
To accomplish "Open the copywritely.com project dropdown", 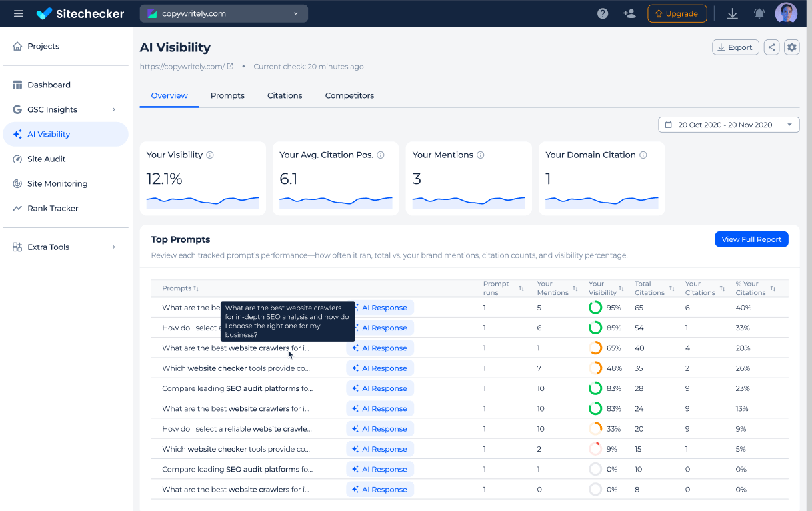I will [223, 13].
